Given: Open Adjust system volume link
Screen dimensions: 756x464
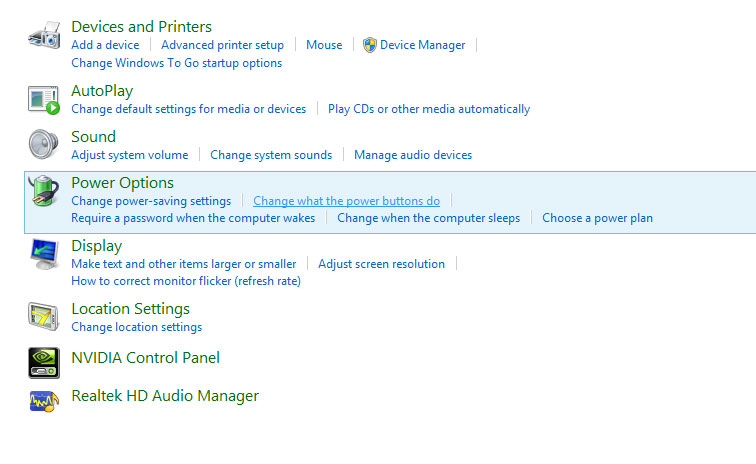Looking at the screenshot, I should (129, 155).
